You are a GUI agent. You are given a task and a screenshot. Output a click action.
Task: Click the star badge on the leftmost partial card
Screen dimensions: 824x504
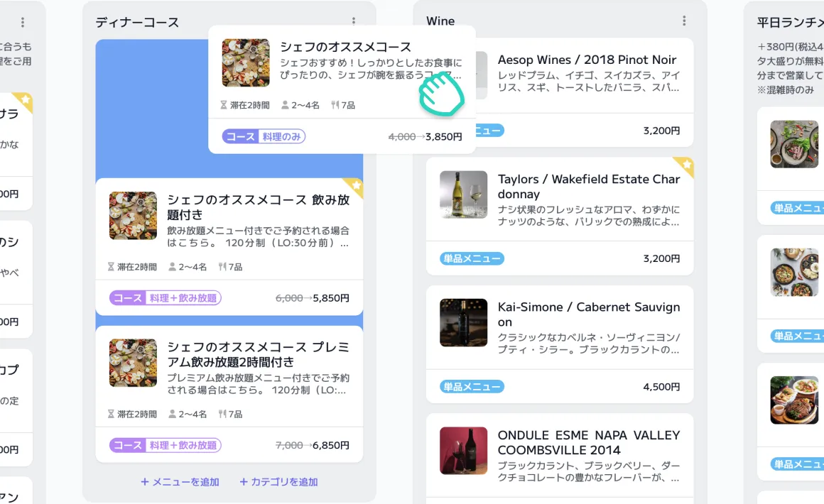[25, 101]
